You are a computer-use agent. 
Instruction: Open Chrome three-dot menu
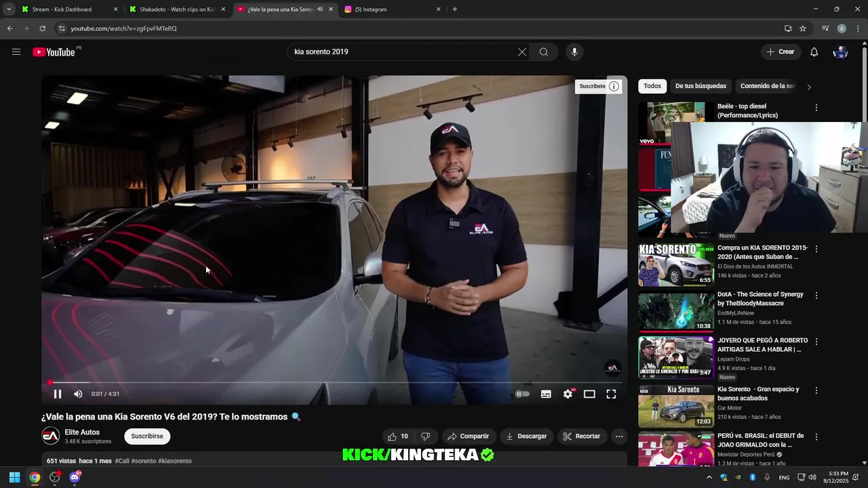tap(859, 28)
